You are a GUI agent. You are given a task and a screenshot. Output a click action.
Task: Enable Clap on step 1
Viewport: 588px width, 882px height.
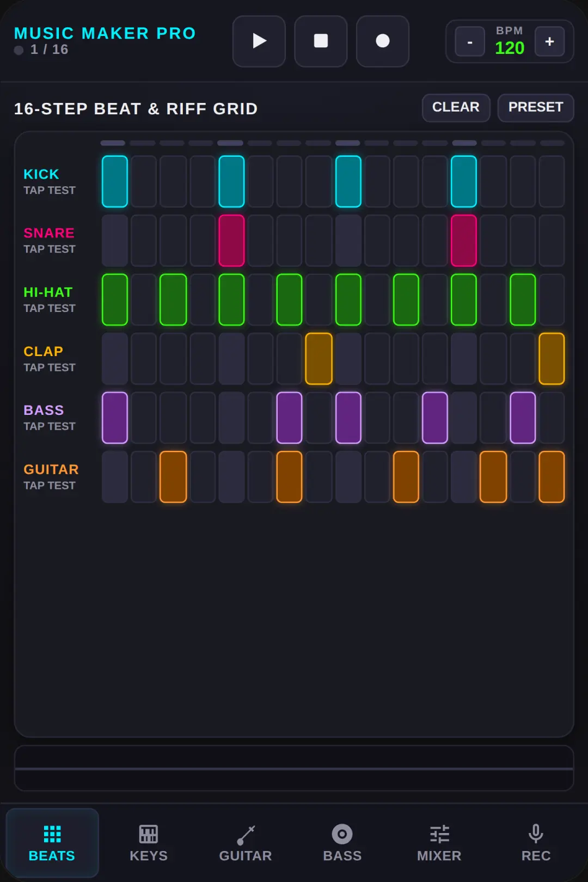click(x=115, y=359)
